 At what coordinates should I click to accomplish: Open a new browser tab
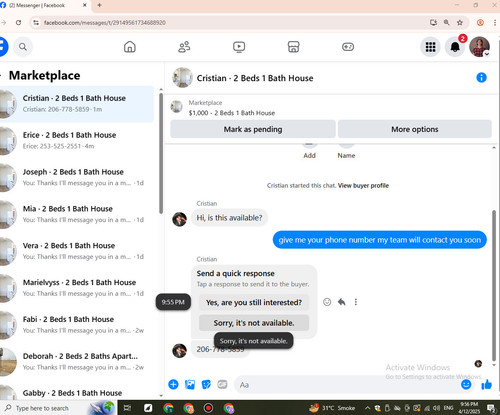point(99,5)
